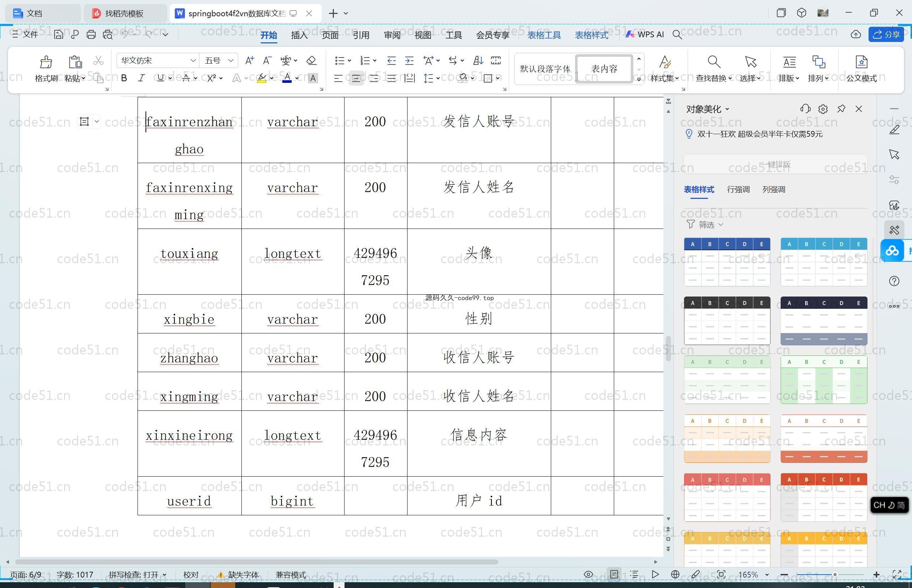Screen dimensions: 912x588
Task: Click the WPS AI icon
Action: point(645,34)
